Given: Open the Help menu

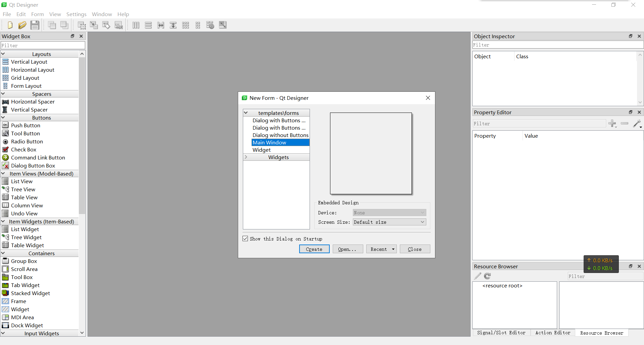Looking at the screenshot, I should pyautogui.click(x=123, y=14).
